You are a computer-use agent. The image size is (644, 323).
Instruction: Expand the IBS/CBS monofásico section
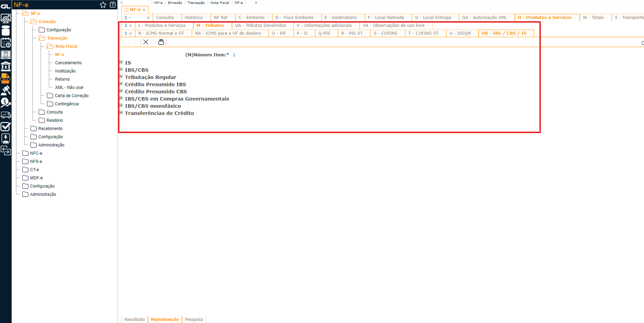point(121,105)
